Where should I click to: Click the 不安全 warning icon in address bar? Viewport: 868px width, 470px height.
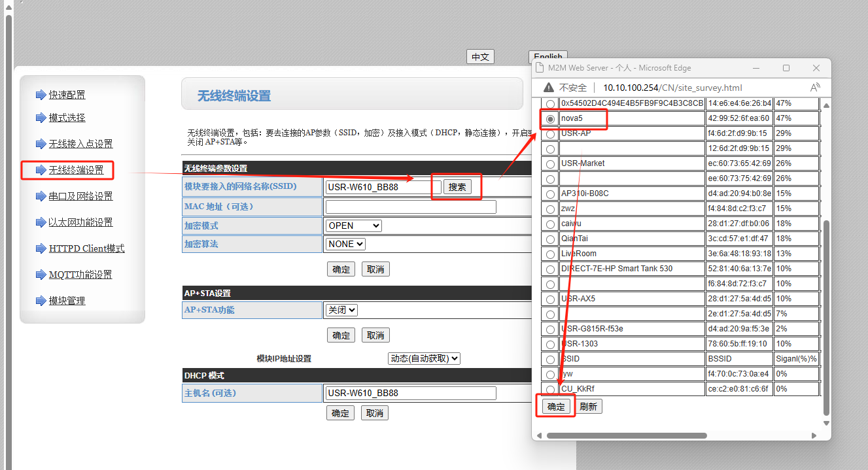click(548, 88)
